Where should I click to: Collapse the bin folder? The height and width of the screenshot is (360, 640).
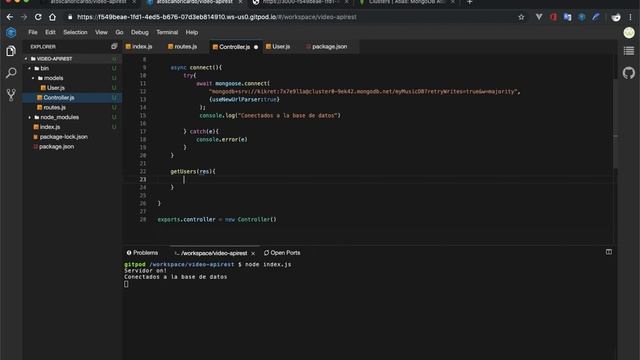pyautogui.click(x=30, y=69)
